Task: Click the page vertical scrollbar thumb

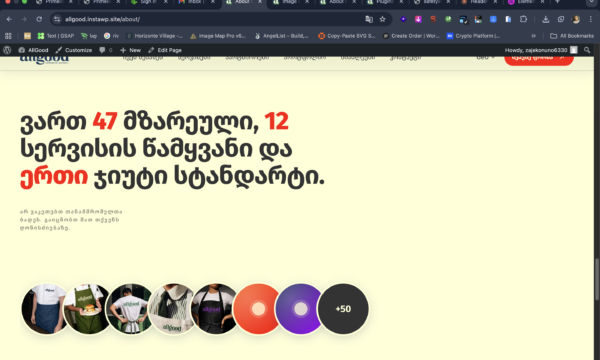Action: [x=597, y=279]
